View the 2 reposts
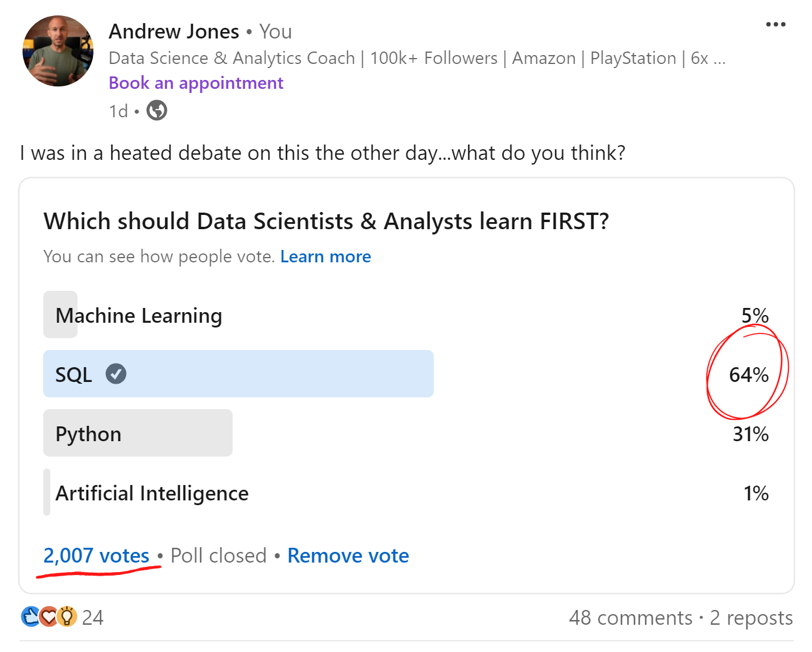 [x=751, y=618]
